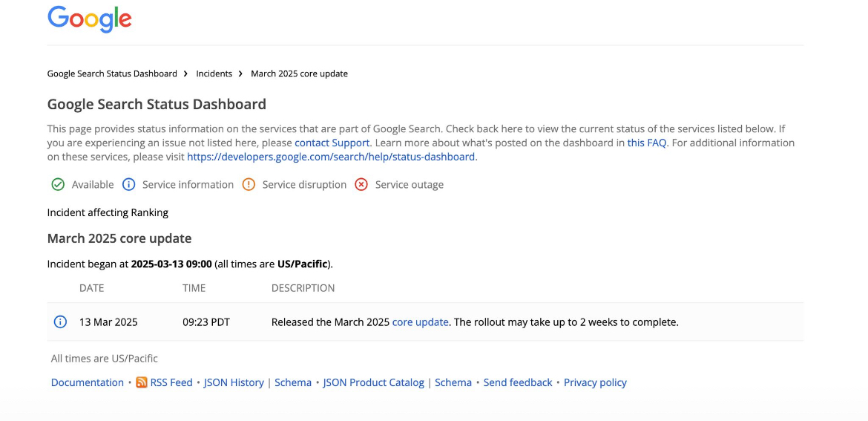This screenshot has height=421, width=868.
Task: Select March 2025 core update breadcrumb
Action: point(300,74)
